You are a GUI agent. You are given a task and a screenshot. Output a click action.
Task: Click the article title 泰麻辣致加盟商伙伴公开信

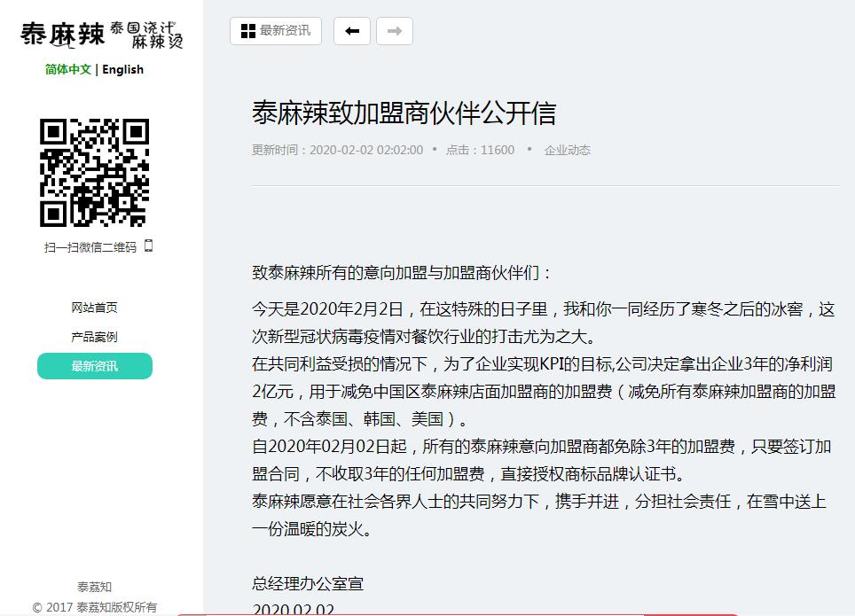[x=404, y=113]
